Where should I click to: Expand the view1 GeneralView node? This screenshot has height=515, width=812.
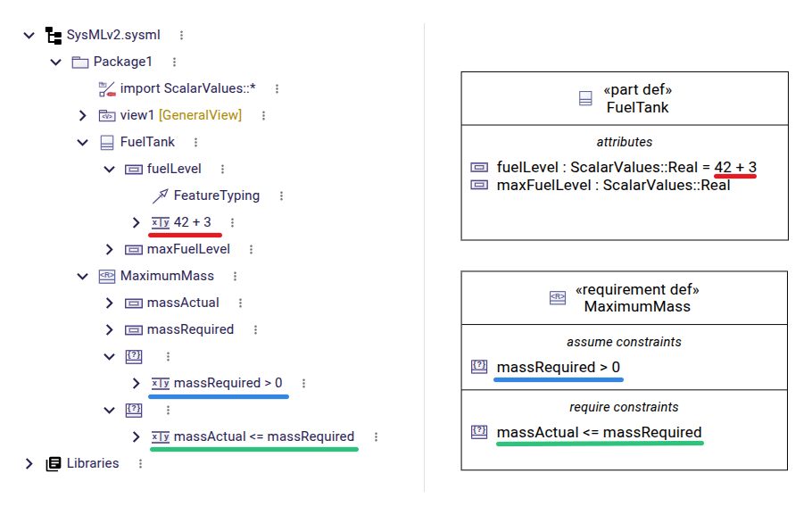82,115
